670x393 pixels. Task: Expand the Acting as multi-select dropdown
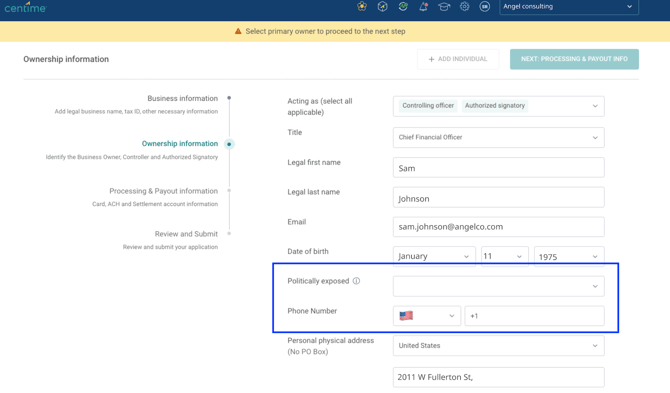(x=498, y=106)
